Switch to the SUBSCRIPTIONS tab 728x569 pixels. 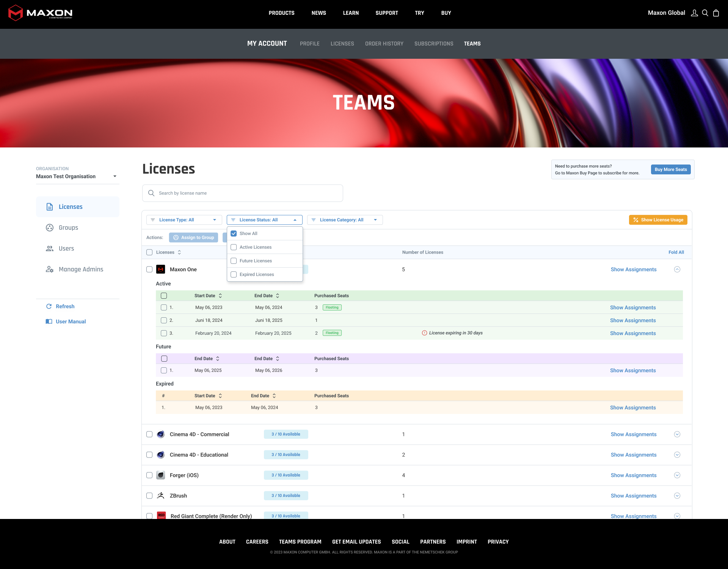434,44
